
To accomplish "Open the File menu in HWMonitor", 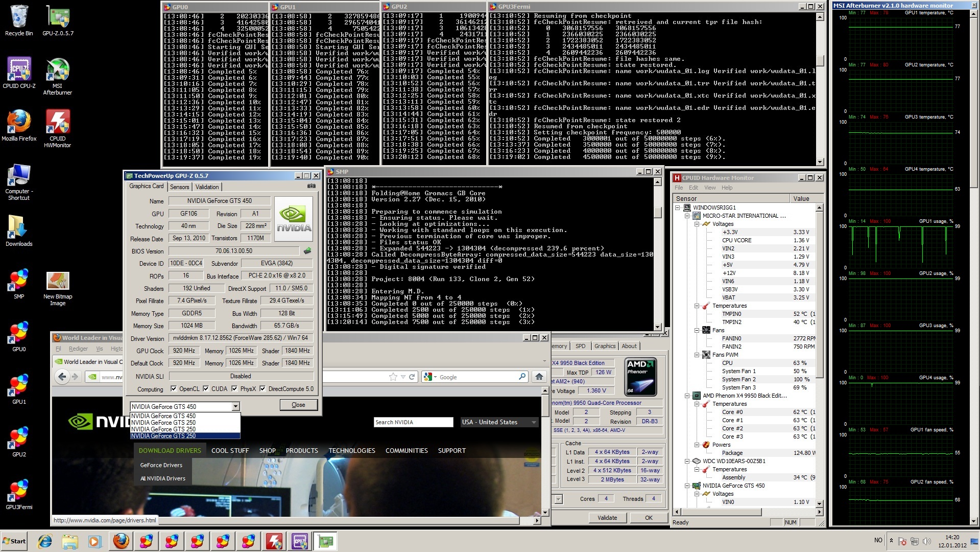I will (679, 188).
